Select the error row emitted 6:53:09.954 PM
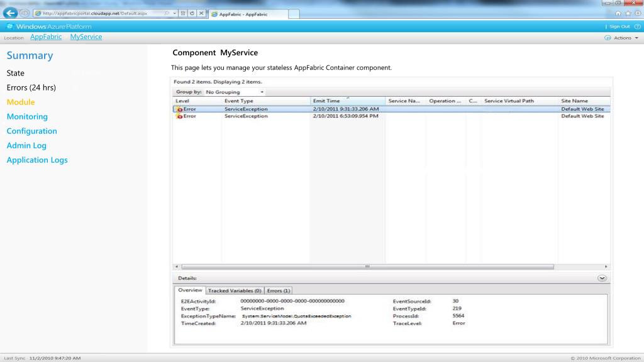 tap(391, 116)
